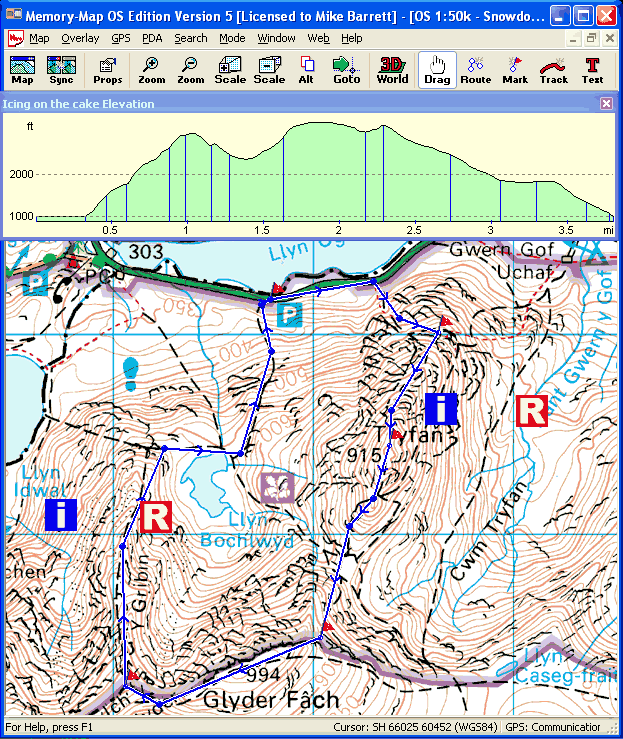The width and height of the screenshot is (623, 739).
Task: Open the Search menu
Action: coord(191,38)
